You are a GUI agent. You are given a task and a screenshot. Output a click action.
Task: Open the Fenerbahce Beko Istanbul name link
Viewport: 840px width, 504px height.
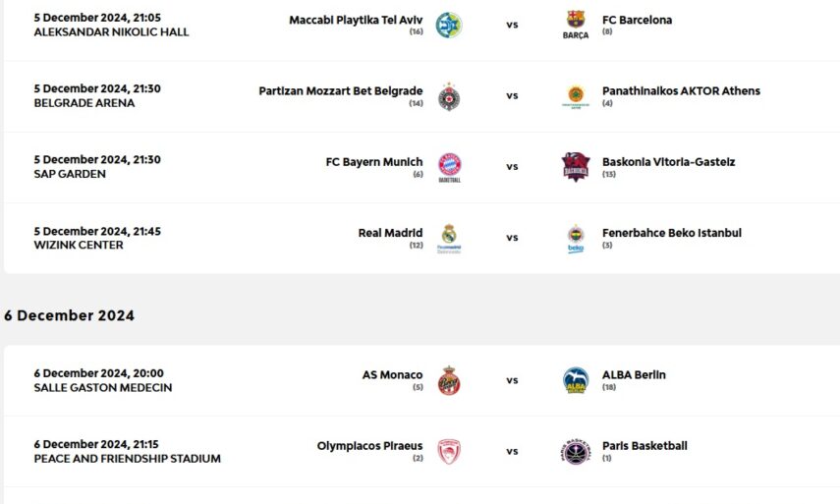point(672,233)
